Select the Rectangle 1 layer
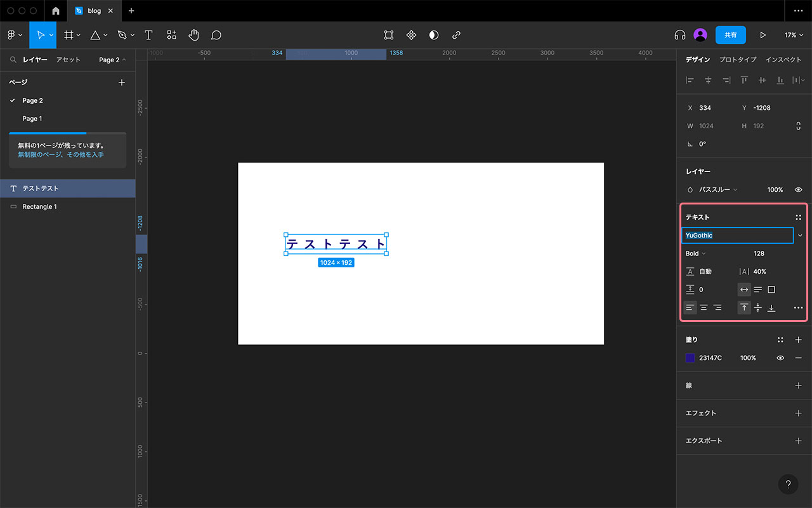 39,206
